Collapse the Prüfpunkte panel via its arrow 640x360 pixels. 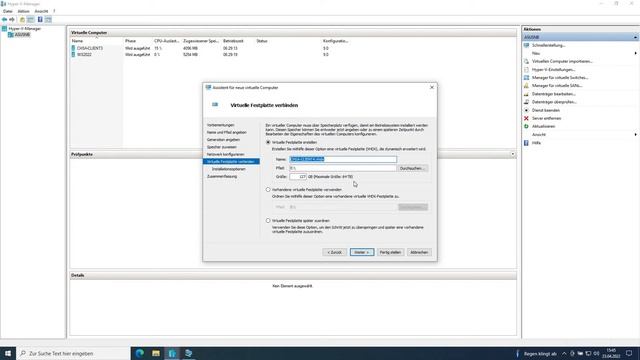click(513, 154)
